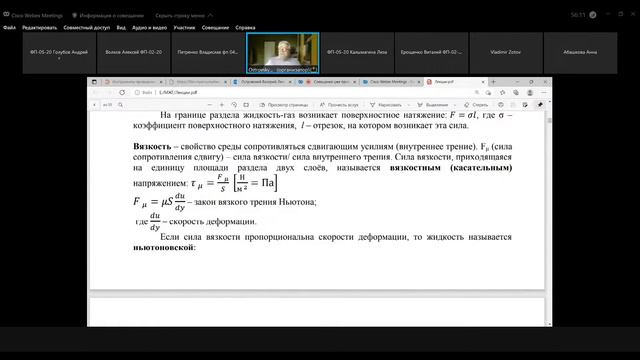640x360 pixels.
Task: Select the organizer video thumbnail
Action: tap(282, 53)
